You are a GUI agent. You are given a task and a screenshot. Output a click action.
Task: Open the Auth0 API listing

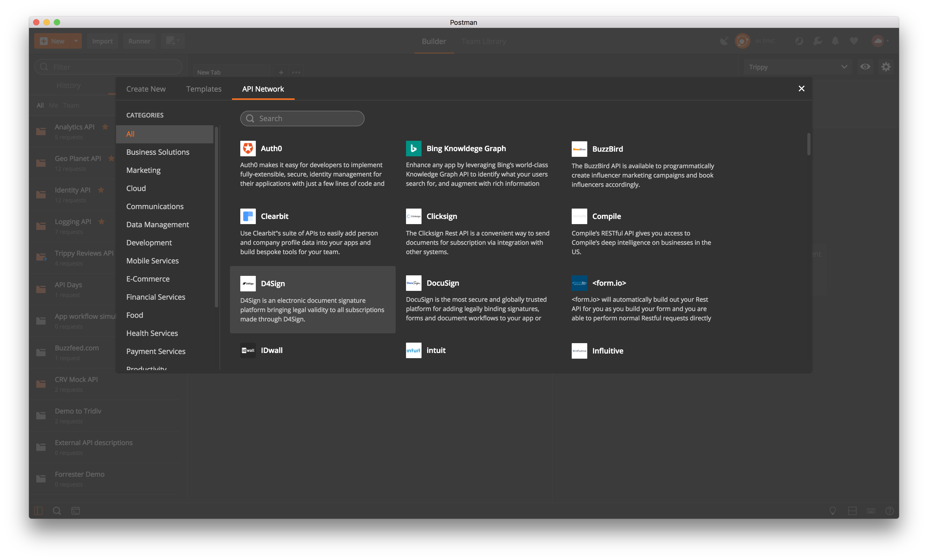coord(272,148)
